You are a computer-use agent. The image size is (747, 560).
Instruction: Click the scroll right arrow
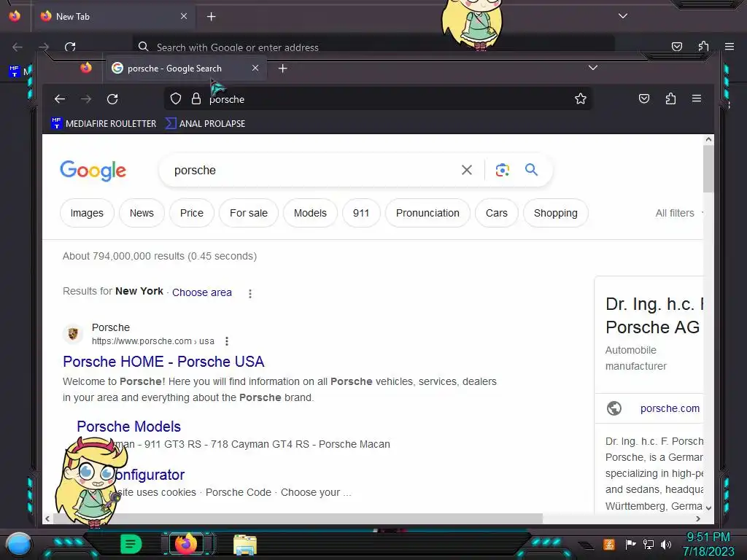[x=698, y=518]
